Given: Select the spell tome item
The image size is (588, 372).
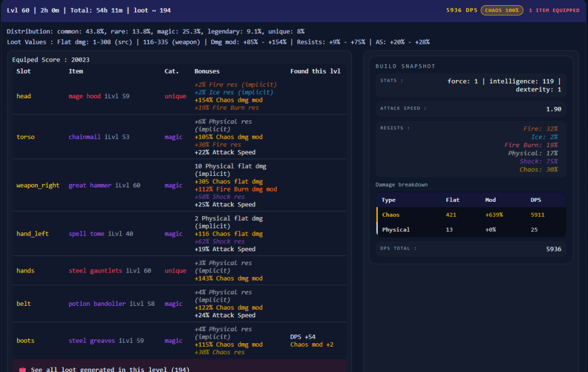Looking at the screenshot, I should tap(87, 233).
